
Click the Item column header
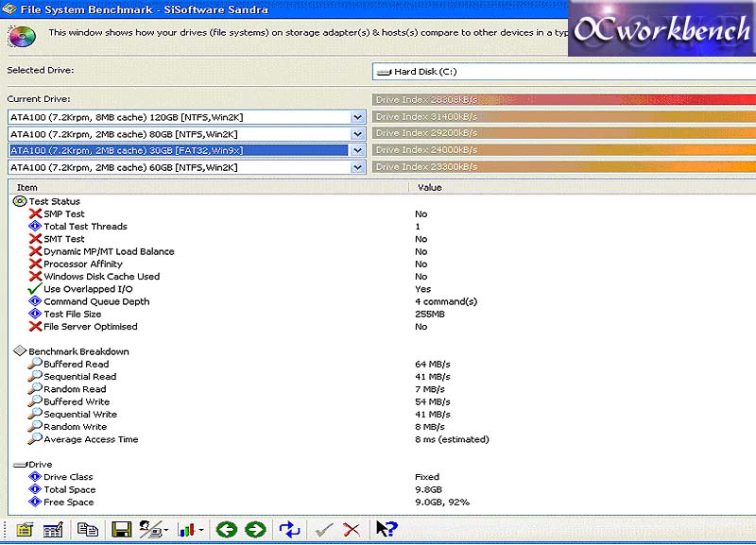[x=208, y=187]
